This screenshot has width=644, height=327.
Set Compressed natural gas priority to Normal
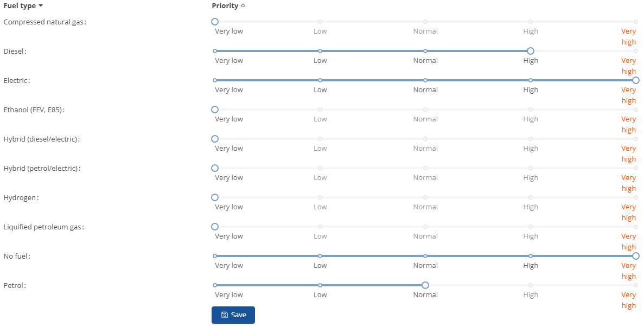(x=425, y=22)
